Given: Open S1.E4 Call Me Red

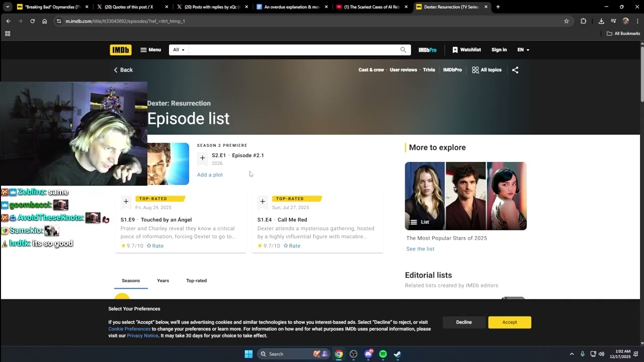Looking at the screenshot, I should (282, 220).
